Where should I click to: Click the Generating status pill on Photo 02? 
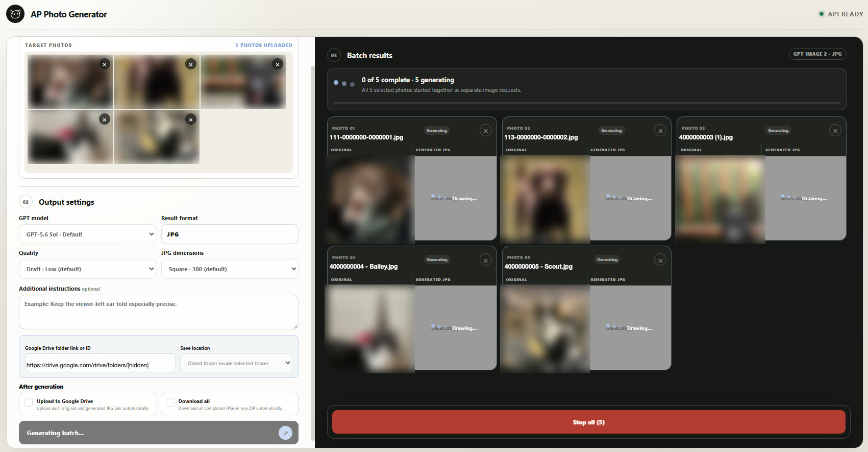611,130
